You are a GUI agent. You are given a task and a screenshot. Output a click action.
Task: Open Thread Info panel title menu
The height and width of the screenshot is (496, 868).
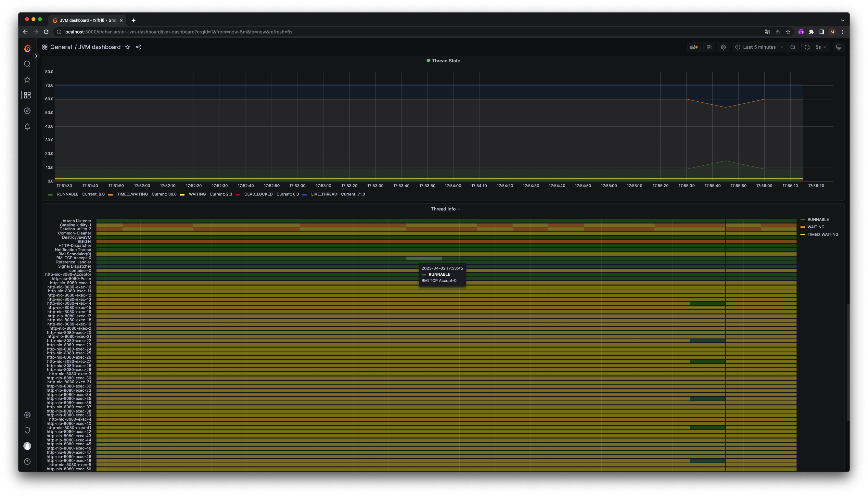[445, 209]
